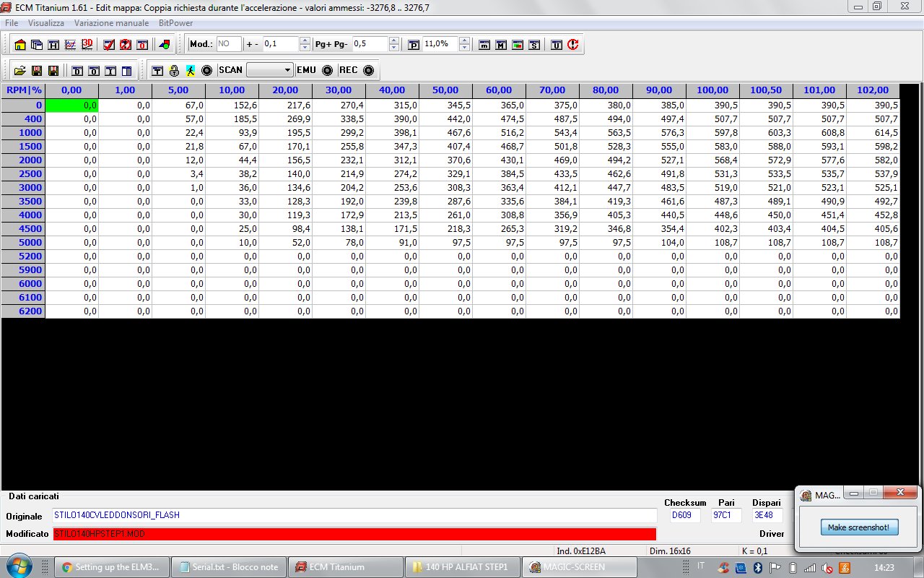
Task: Click the red checkmark toolbar icon
Action: click(109, 45)
